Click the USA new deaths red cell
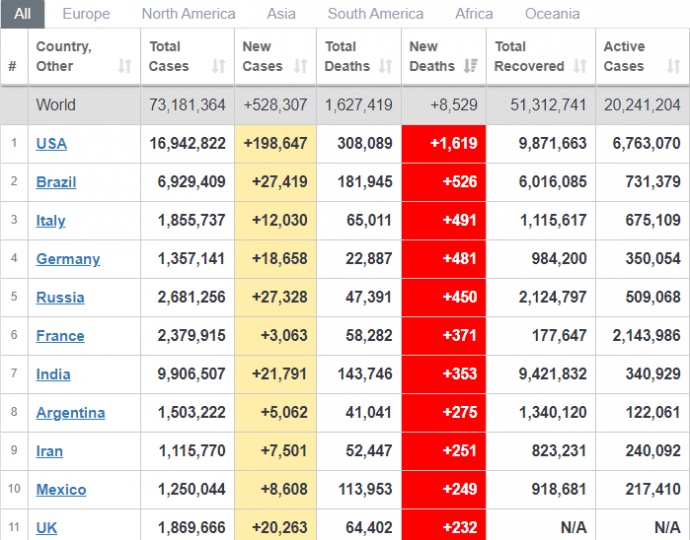Image resolution: width=690 pixels, height=540 pixels. pyautogui.click(x=443, y=143)
